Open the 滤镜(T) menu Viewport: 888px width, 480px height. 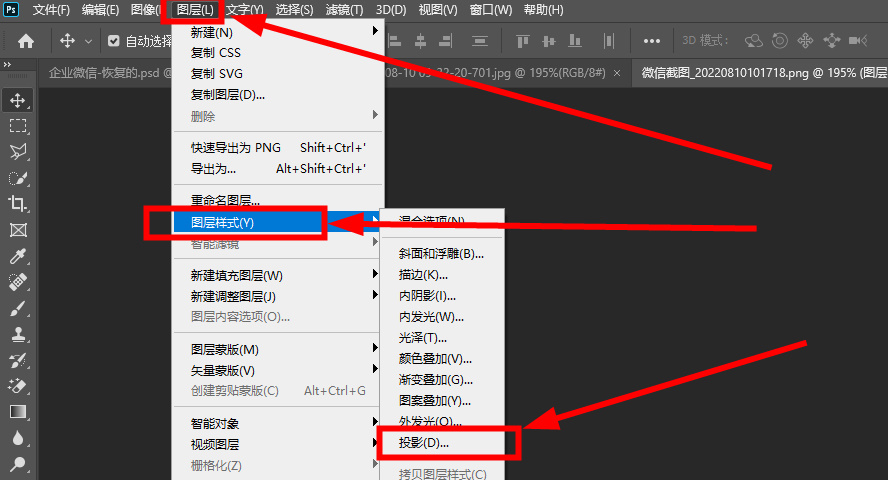pos(344,10)
